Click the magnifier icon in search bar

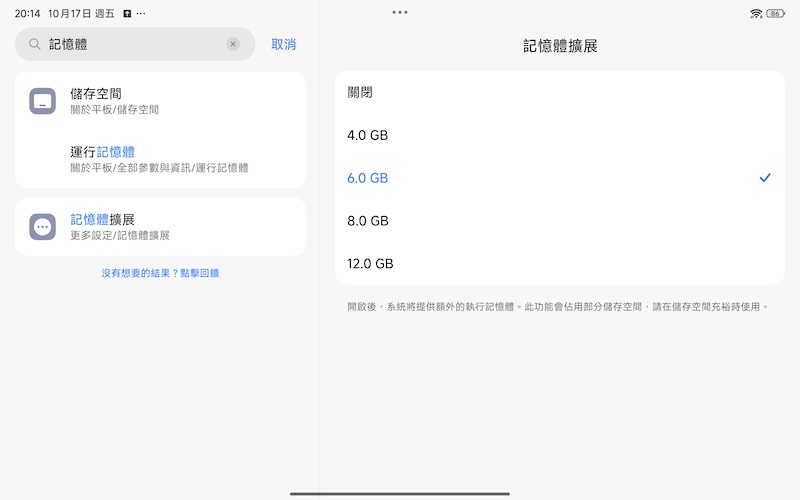35,44
